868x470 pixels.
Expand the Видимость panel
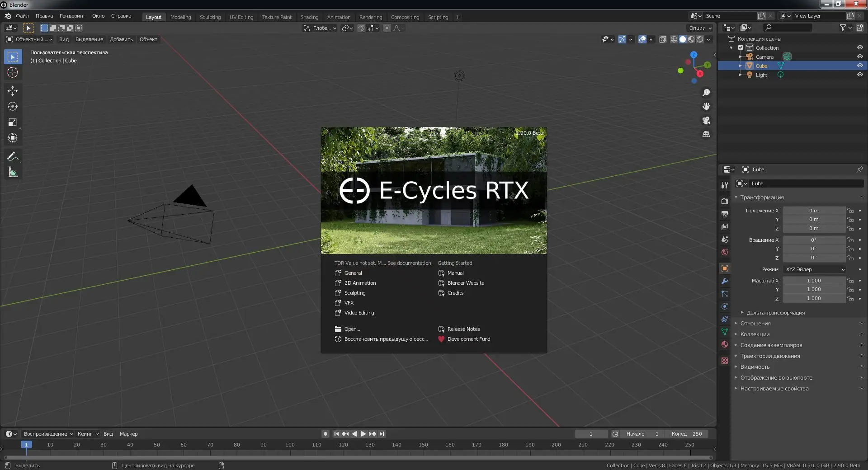[755, 367]
